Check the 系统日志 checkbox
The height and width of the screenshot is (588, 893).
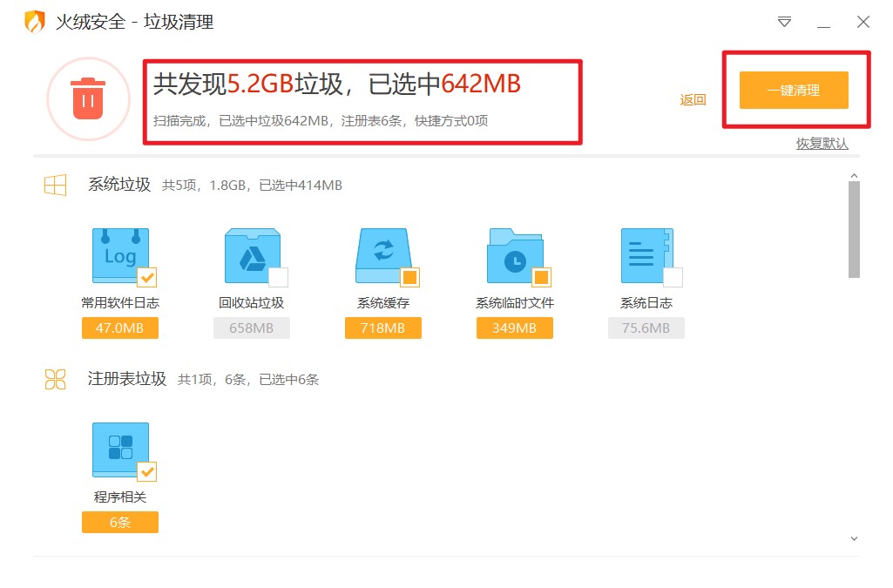pos(673,277)
